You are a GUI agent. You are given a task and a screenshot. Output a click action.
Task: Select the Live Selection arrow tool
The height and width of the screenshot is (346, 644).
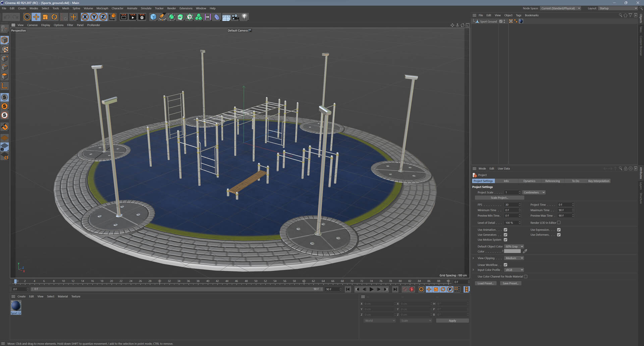27,17
